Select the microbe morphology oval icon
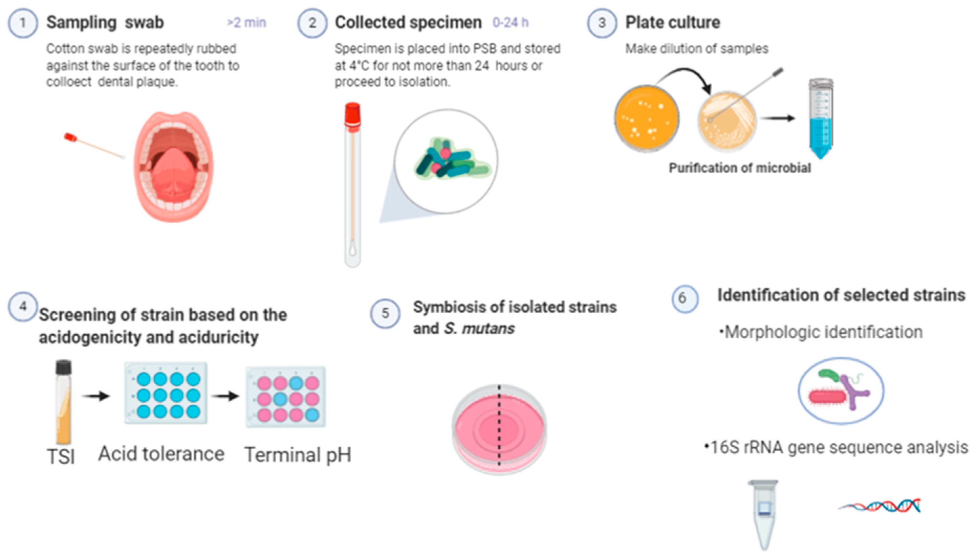The height and width of the screenshot is (560, 975). (x=841, y=391)
